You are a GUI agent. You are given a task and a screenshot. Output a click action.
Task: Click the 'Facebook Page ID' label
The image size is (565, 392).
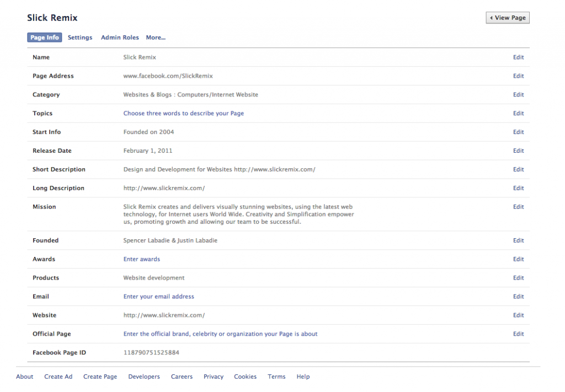coord(59,353)
